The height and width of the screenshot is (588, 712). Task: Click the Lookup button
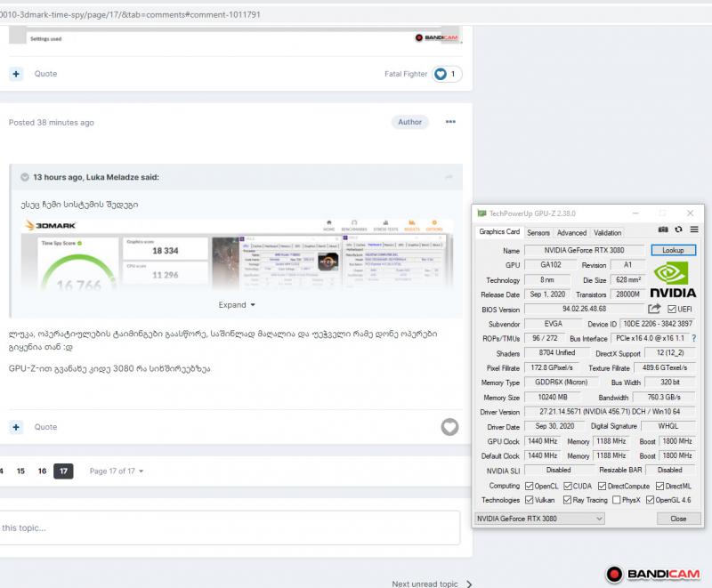673,251
